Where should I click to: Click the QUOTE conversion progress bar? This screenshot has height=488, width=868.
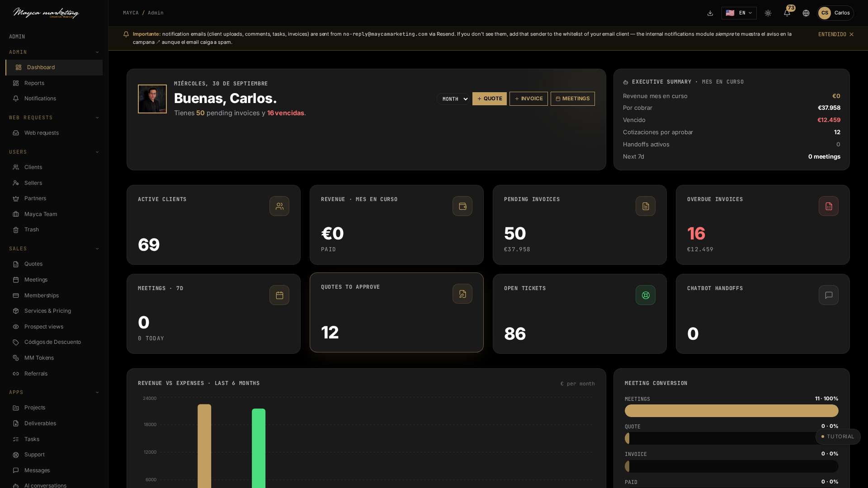731,438
